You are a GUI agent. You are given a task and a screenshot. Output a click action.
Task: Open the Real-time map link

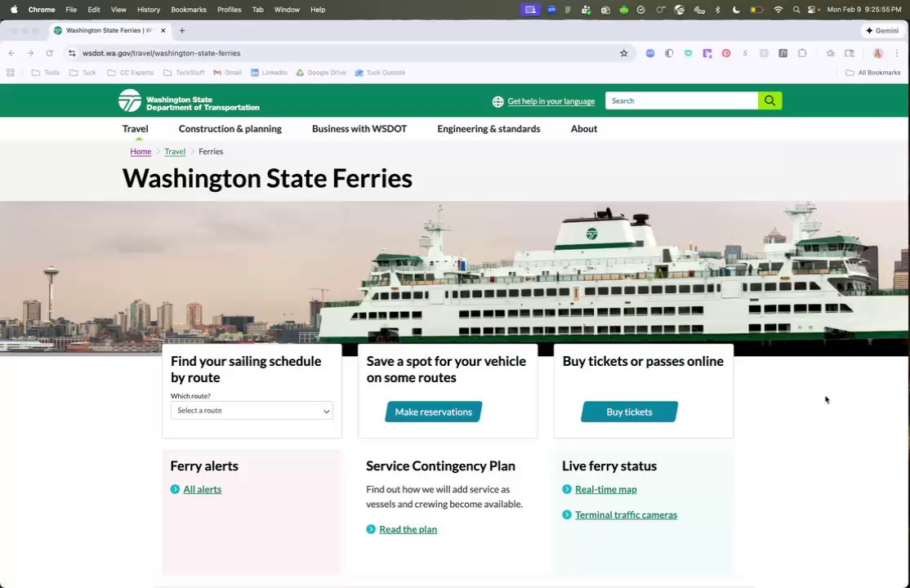coord(606,489)
